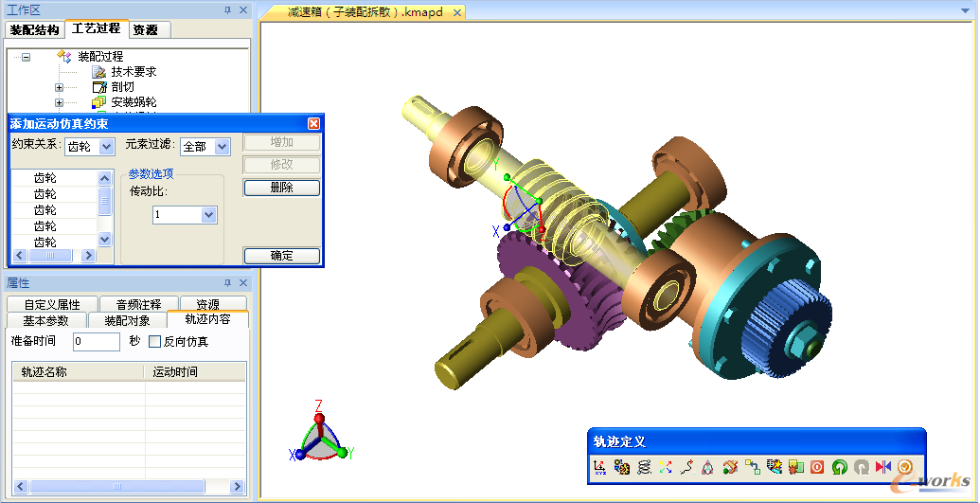Click the 确定 button in constraint dialog
Viewport: 980px width, 503px height.
click(x=281, y=256)
